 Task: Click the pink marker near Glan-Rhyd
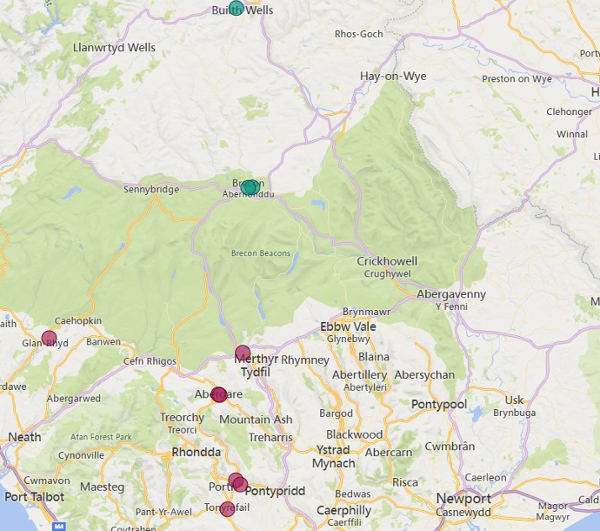coord(49,338)
